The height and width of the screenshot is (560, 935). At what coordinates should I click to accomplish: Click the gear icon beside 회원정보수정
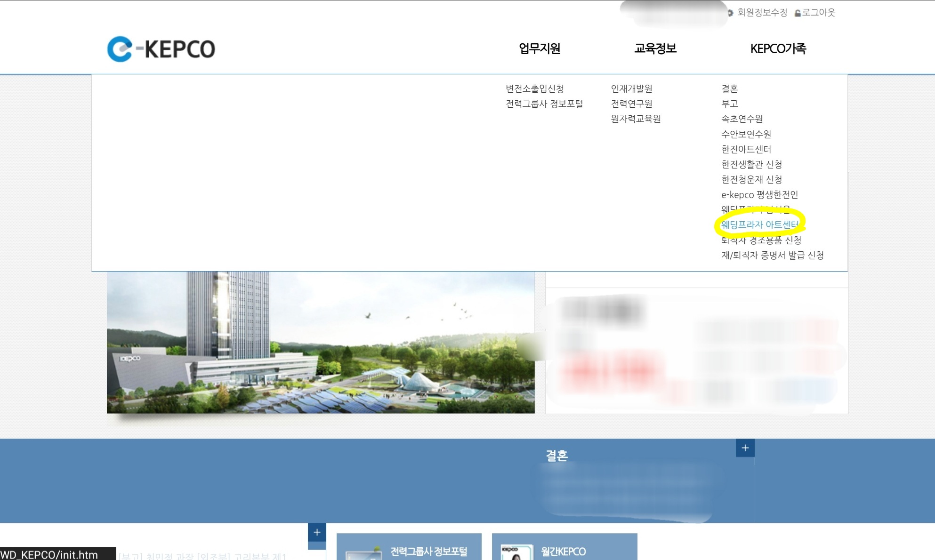pyautogui.click(x=731, y=13)
